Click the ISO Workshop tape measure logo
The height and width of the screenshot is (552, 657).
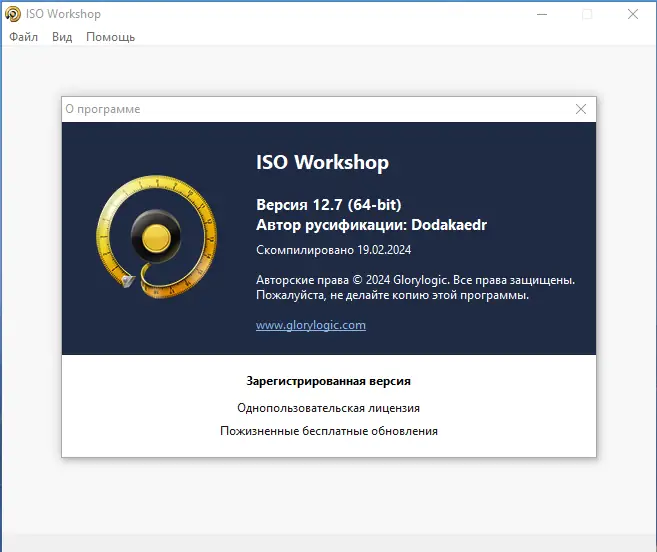[x=156, y=237]
